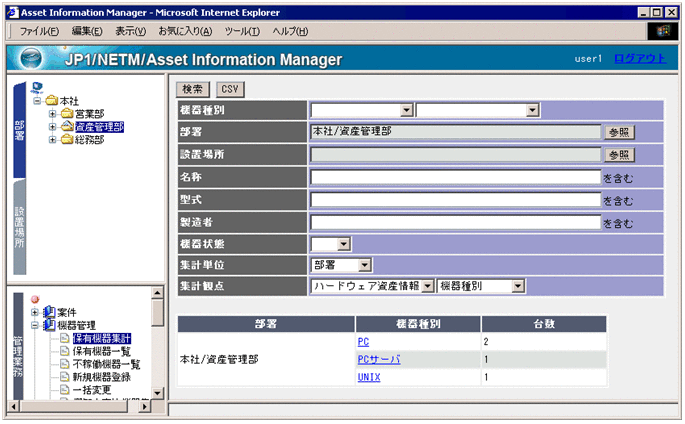The height and width of the screenshot is (424, 685).
Task: Open the ツール(T) menu
Action: tap(242, 31)
